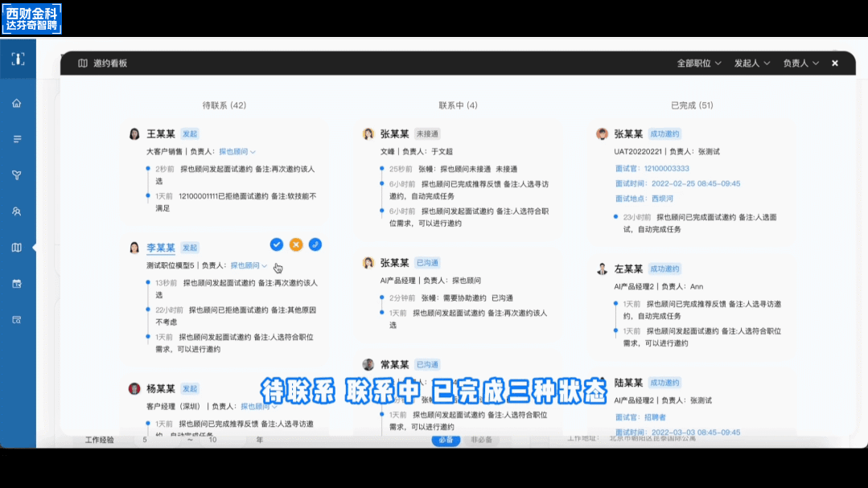Click 大客户销售 position text for 王某某
Screen dimensions: 868x488
[x=164, y=152]
